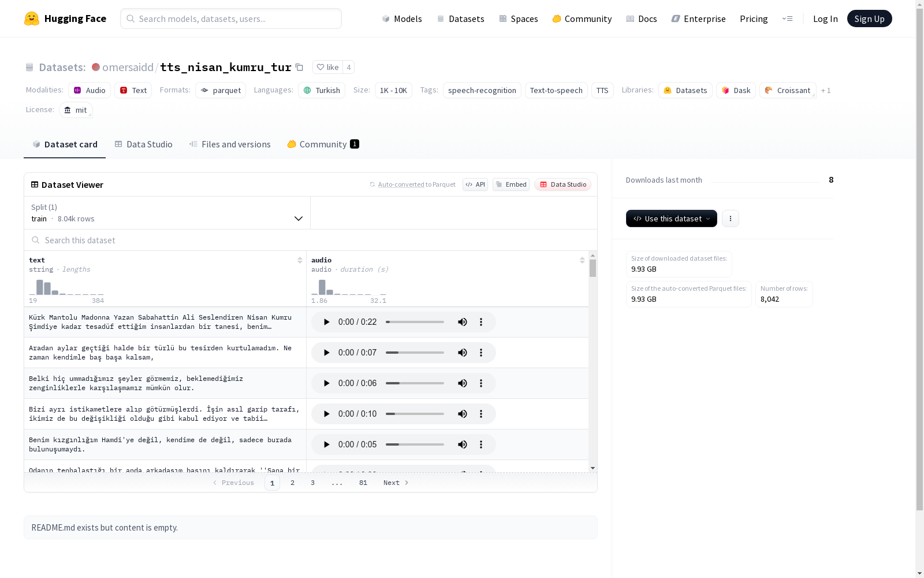924x578 pixels.
Task: Switch to the Dataset card tab
Action: [65, 144]
